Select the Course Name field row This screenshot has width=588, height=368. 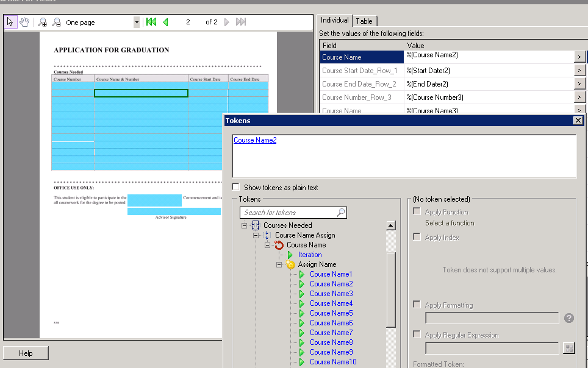pyautogui.click(x=362, y=57)
